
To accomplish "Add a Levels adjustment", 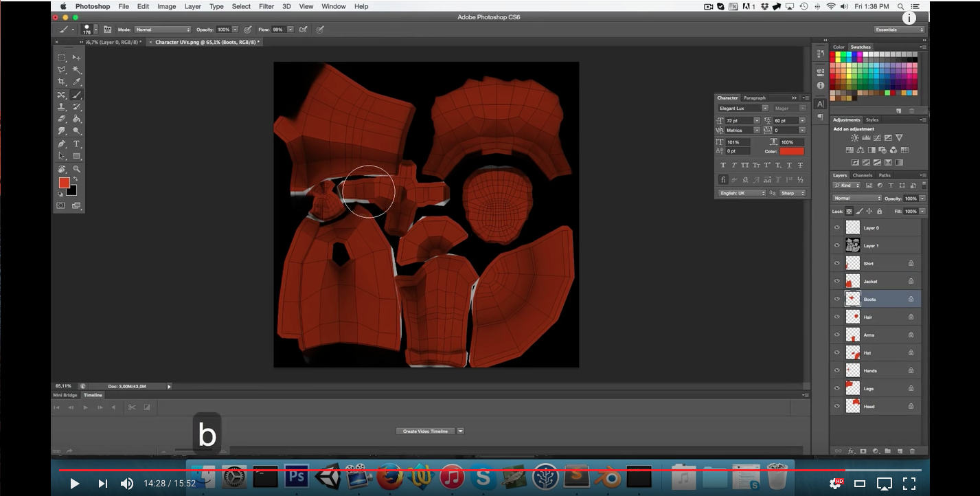I will point(866,138).
